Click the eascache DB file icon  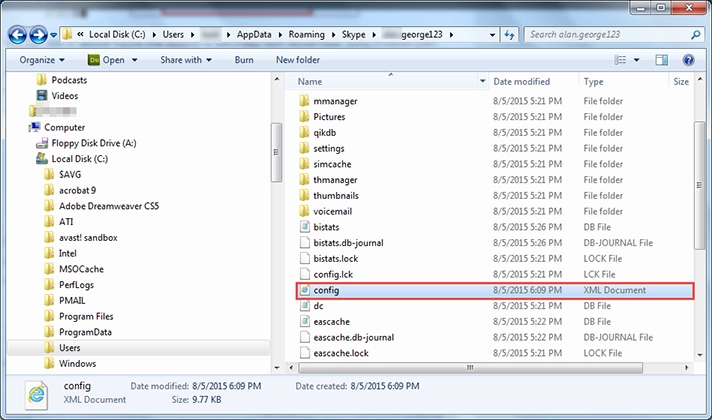click(304, 321)
